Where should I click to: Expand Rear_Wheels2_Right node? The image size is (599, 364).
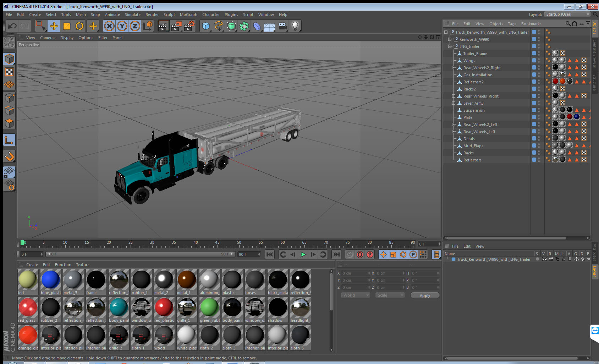pyautogui.click(x=454, y=68)
